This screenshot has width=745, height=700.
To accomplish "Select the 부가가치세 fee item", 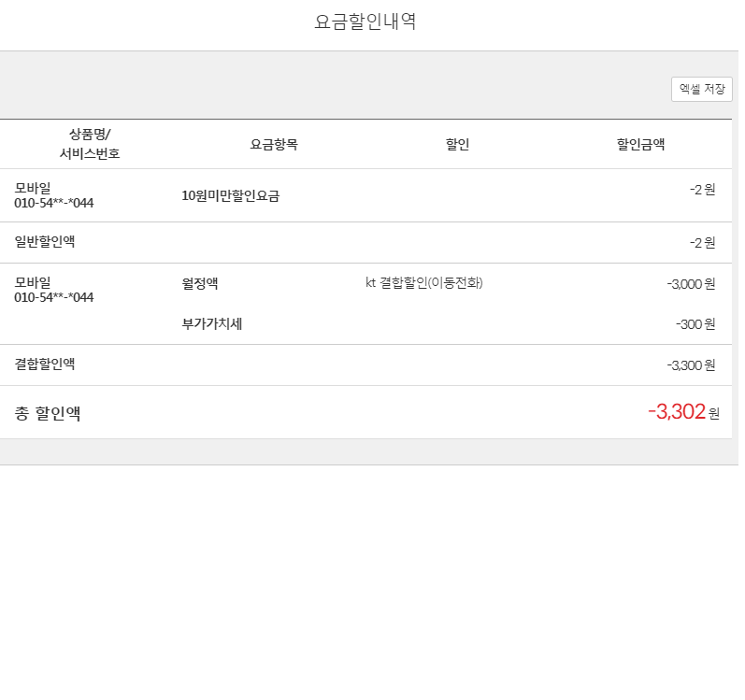I will click(x=212, y=324).
